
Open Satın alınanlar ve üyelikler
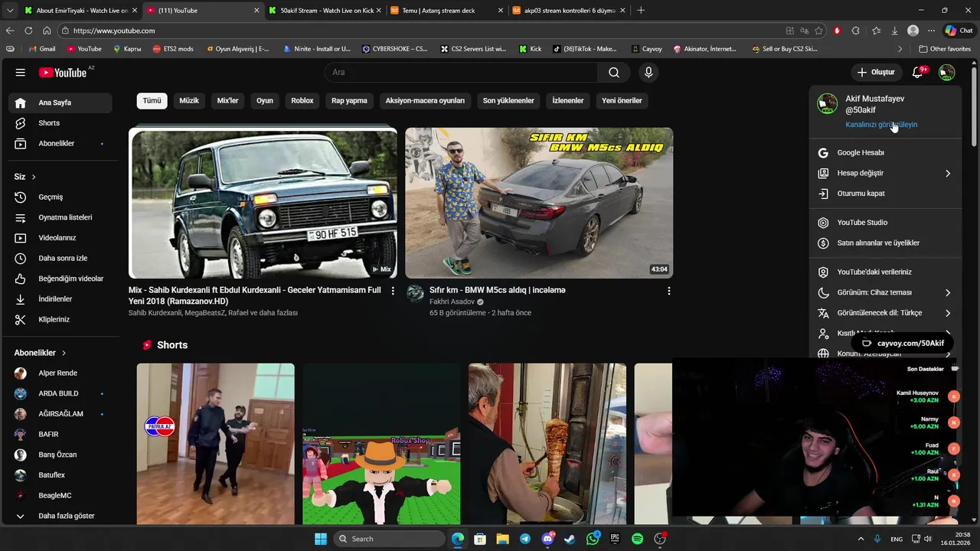coord(885,243)
